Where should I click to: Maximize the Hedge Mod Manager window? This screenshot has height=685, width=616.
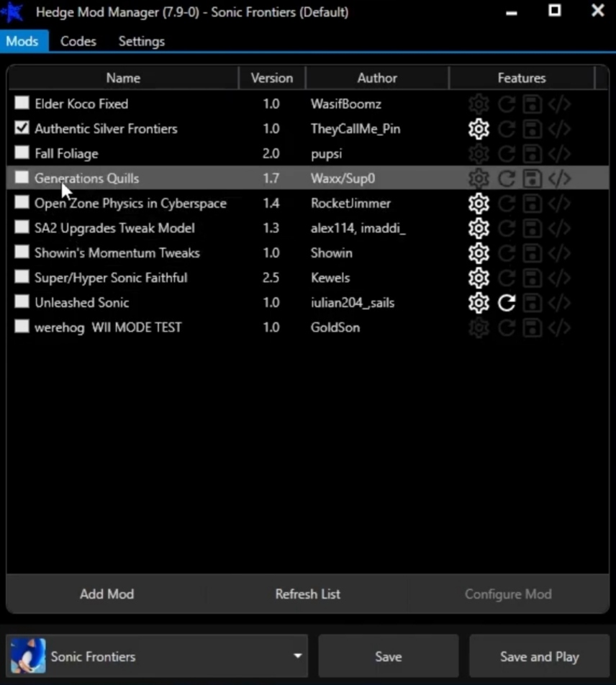[x=555, y=11]
